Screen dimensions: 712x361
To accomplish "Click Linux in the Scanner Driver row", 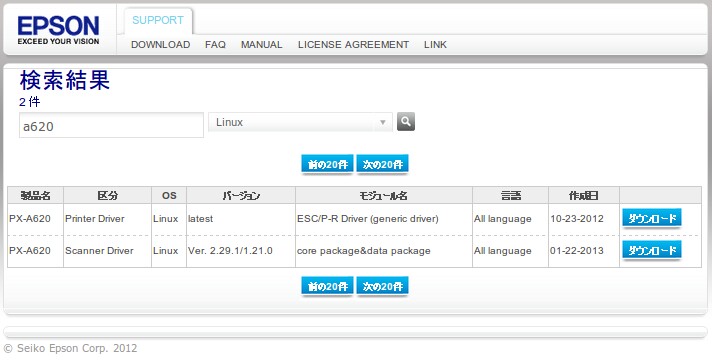I will tap(165, 251).
